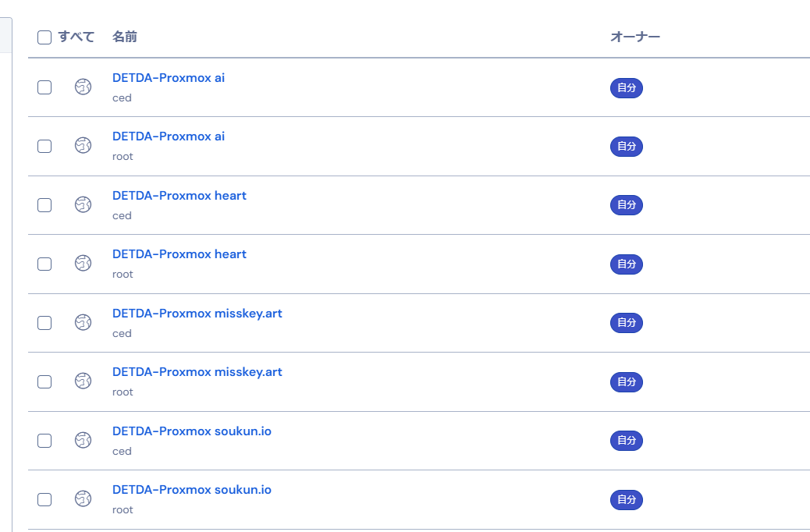Click globe icon for soukun.io root entry
Screen dimensions: 810x532
click(x=83, y=499)
